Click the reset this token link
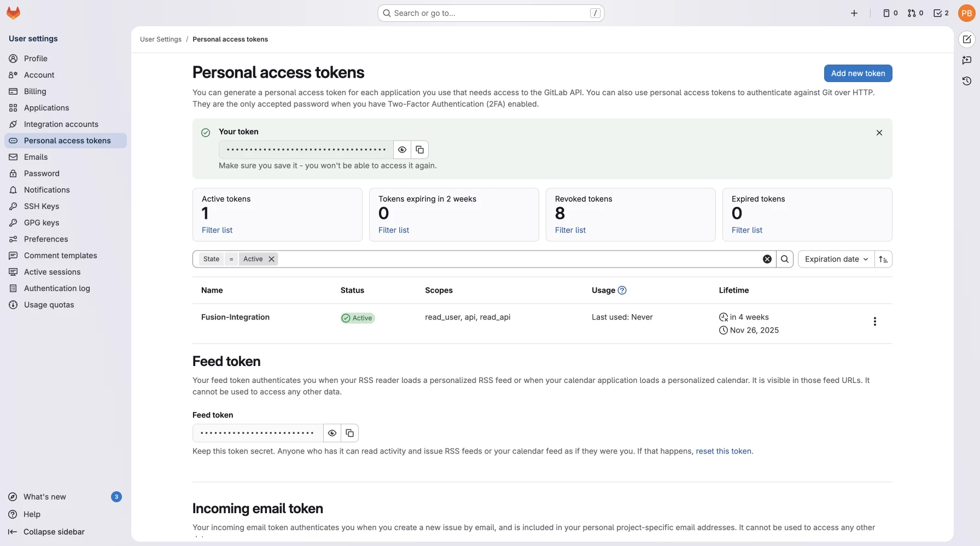This screenshot has height=546, width=980. point(723,451)
